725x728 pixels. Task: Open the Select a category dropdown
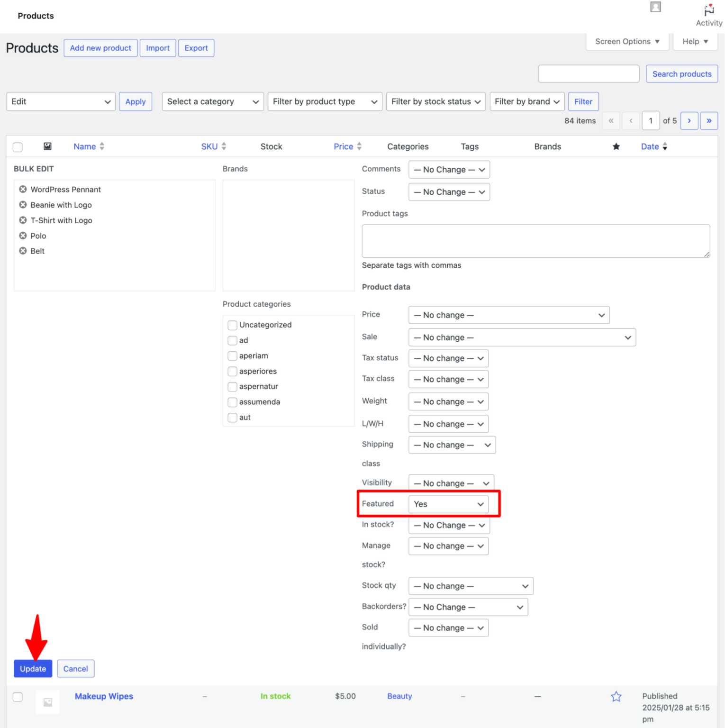(212, 101)
